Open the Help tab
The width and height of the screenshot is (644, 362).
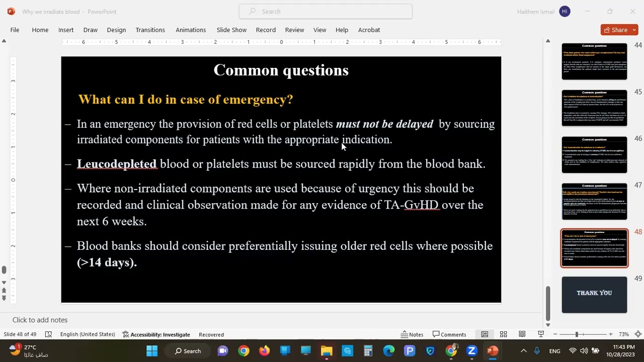tap(342, 30)
